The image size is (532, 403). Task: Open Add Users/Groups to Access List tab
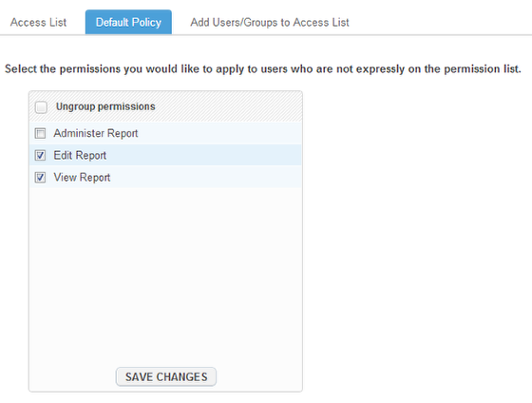click(270, 23)
